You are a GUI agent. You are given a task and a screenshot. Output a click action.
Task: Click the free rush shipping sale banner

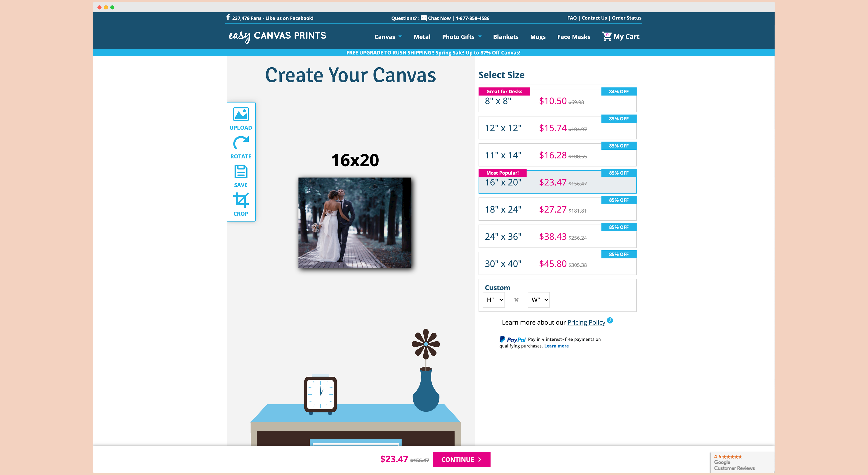[433, 53]
